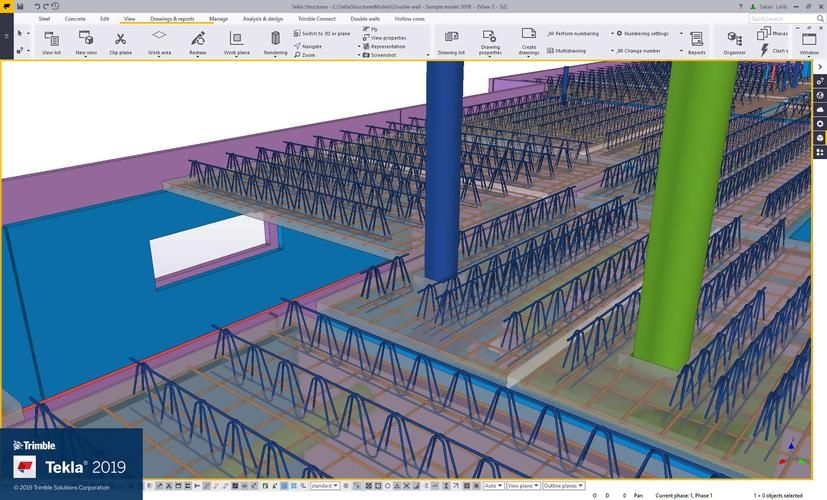Switch to the Concrete ribbon tab
827x500 pixels.
75,18
